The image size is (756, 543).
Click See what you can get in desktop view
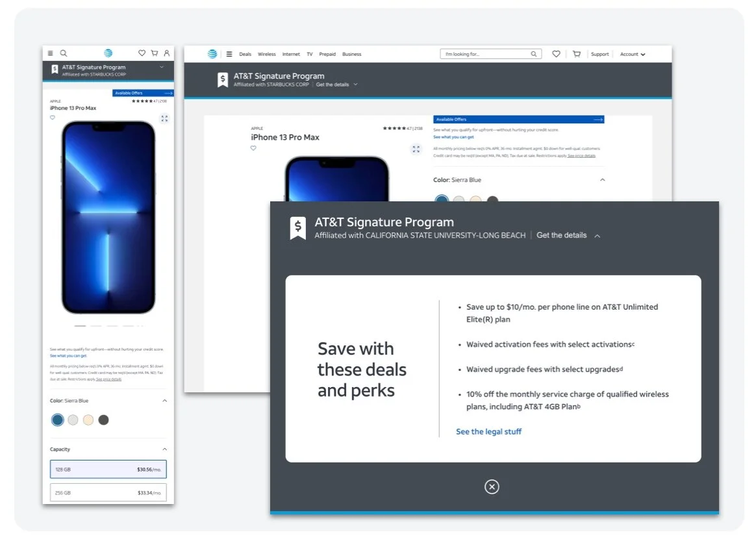[x=453, y=137]
